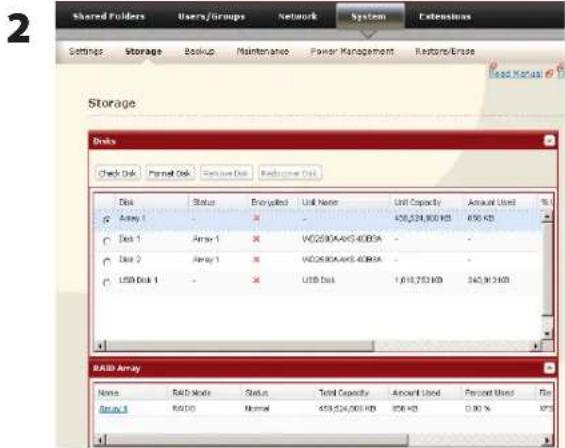565x448 pixels.
Task: Click the Normal status in RAID Array
Action: point(257,409)
